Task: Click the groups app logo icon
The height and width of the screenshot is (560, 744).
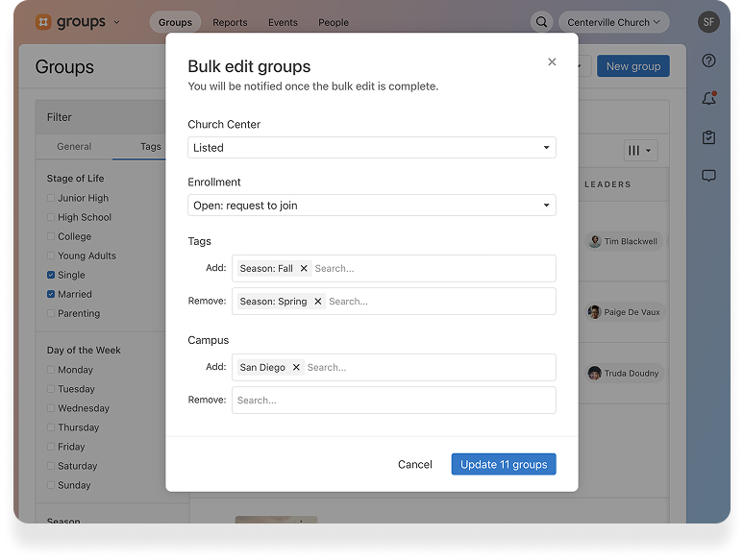Action: click(x=43, y=22)
